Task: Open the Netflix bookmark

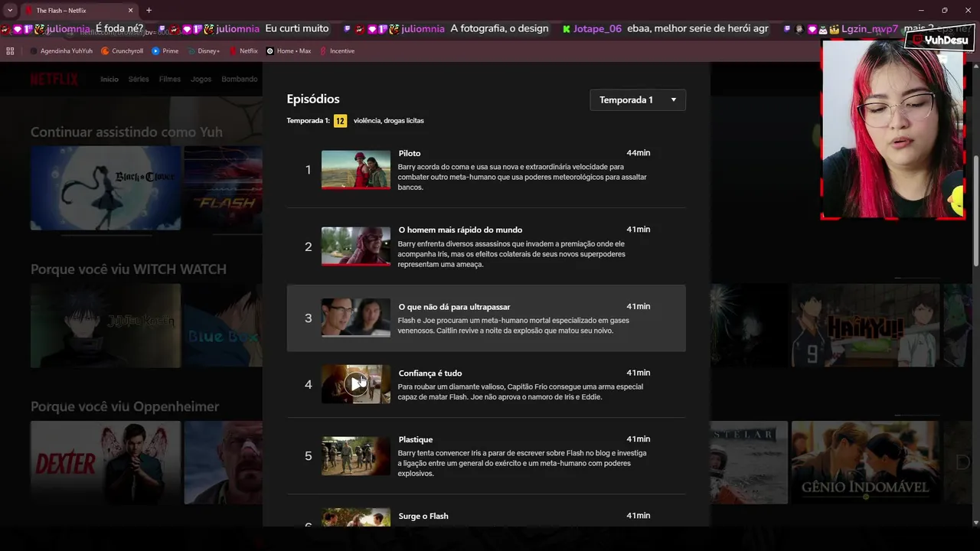Action: point(243,51)
